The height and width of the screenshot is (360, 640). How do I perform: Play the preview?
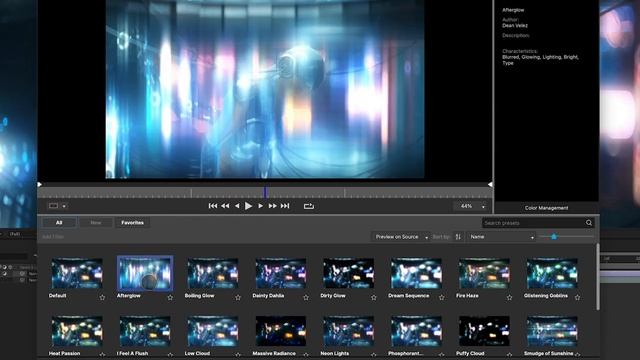(248, 206)
